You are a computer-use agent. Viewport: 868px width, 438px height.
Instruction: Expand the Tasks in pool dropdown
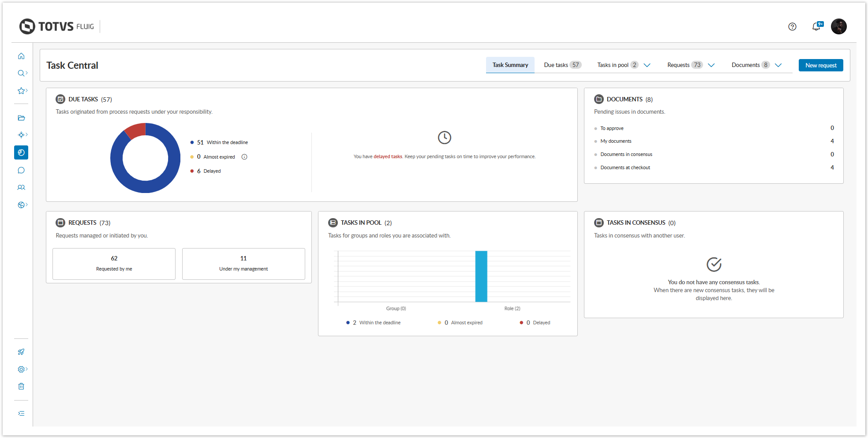[x=647, y=65]
